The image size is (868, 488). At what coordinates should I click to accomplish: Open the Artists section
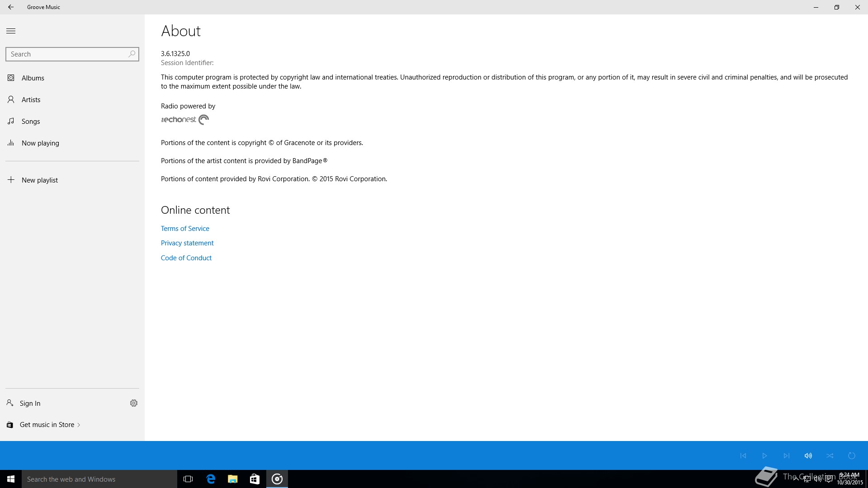pyautogui.click(x=31, y=100)
